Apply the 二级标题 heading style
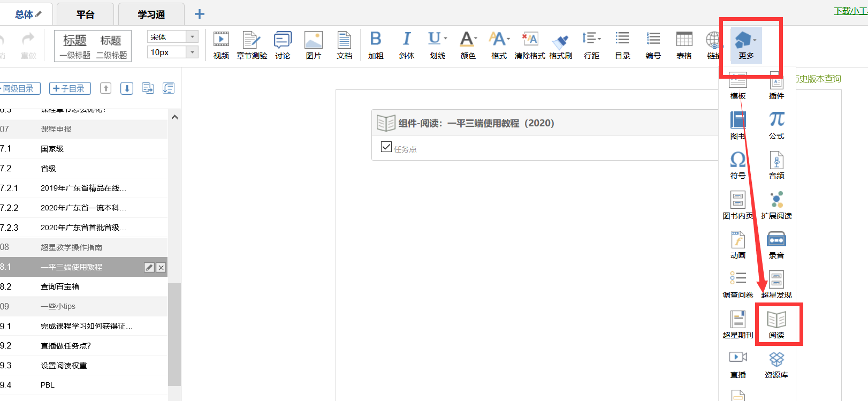 (x=111, y=46)
